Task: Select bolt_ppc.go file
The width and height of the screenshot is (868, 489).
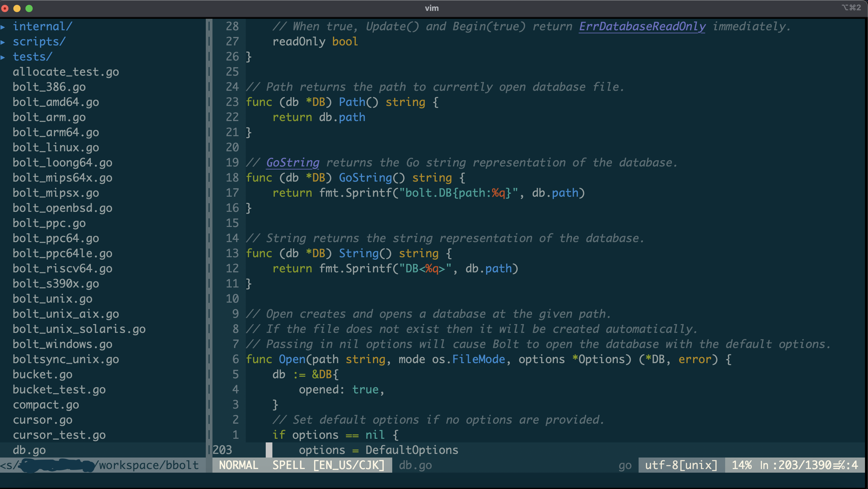Action: pyautogui.click(x=49, y=223)
